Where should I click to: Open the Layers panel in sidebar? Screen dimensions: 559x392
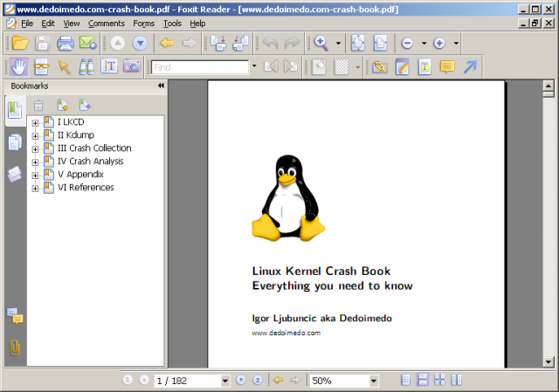point(15,175)
